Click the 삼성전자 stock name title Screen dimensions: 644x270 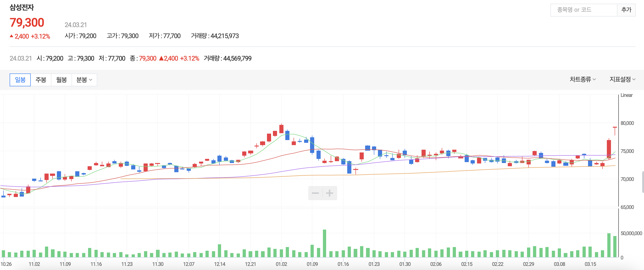coord(22,7)
